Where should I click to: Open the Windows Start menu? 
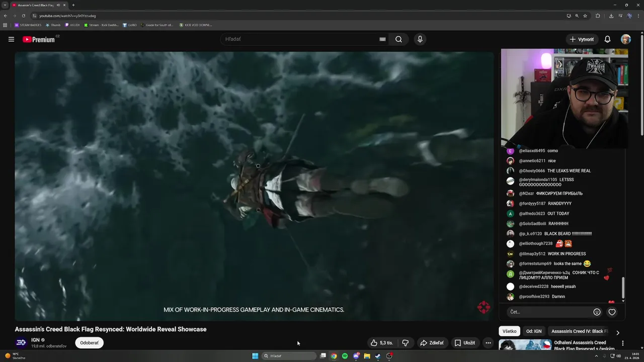tap(255, 356)
